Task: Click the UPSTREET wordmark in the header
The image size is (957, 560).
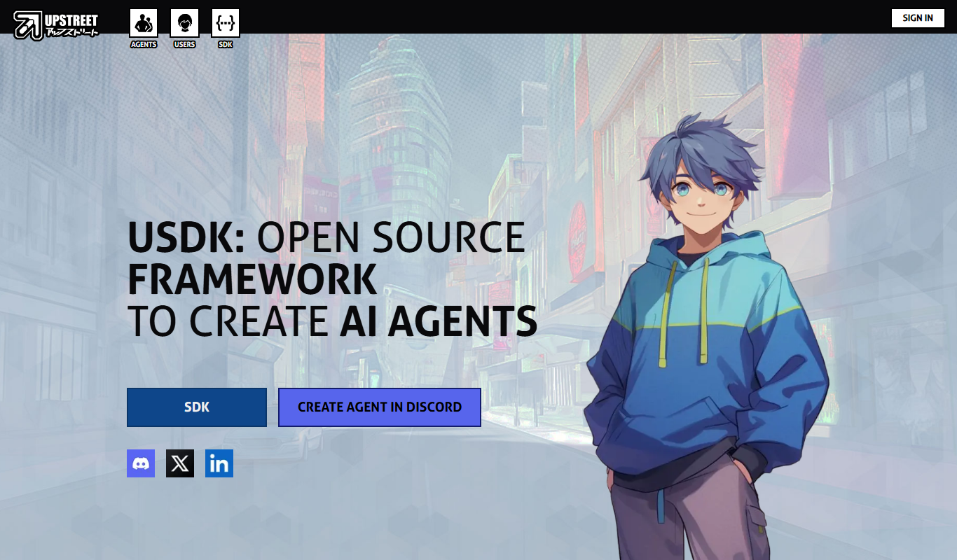Action: pyautogui.click(x=71, y=20)
